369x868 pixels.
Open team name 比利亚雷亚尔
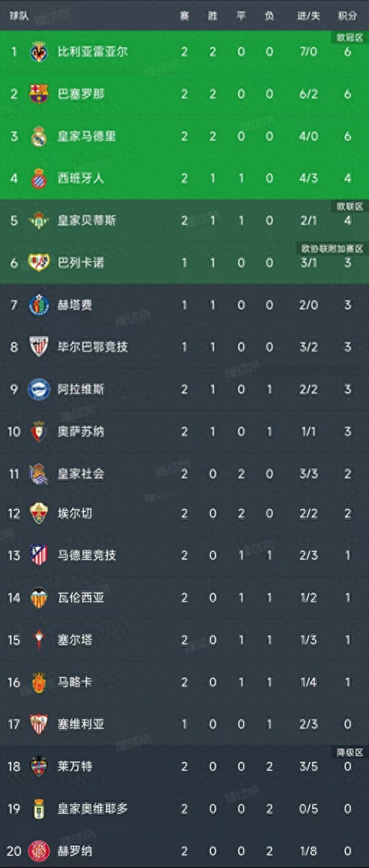point(93,52)
